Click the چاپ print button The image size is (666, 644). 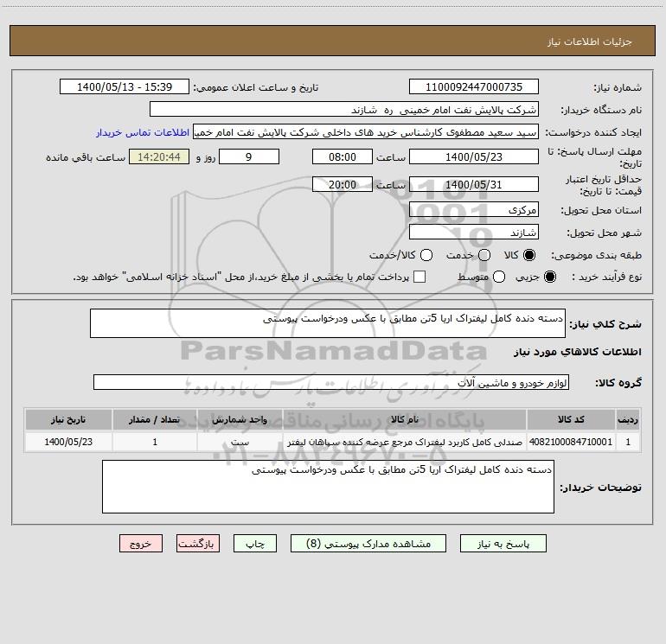point(255,544)
